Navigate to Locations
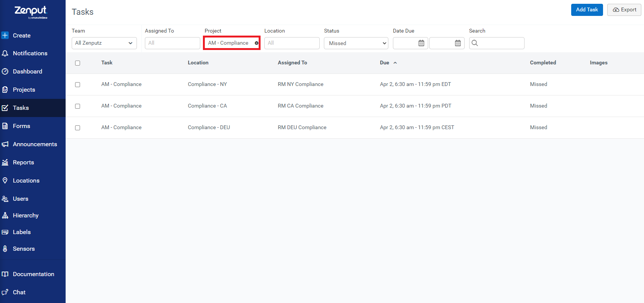Image resolution: width=644 pixels, height=303 pixels. [x=26, y=181]
